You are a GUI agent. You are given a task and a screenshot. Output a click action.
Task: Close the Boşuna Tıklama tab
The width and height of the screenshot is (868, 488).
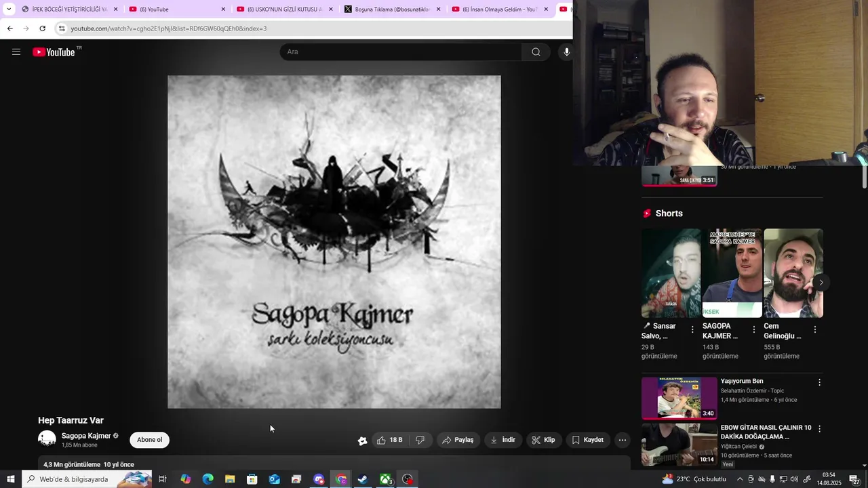[x=439, y=9]
